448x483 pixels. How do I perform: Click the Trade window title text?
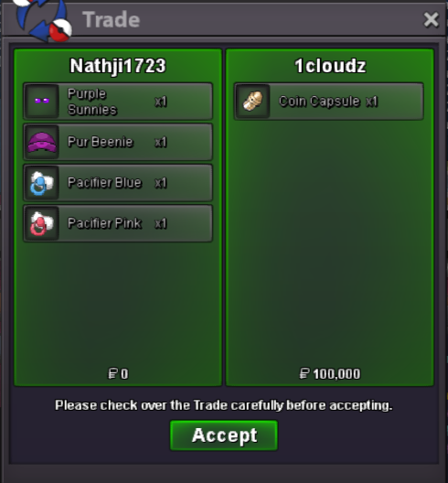click(112, 20)
